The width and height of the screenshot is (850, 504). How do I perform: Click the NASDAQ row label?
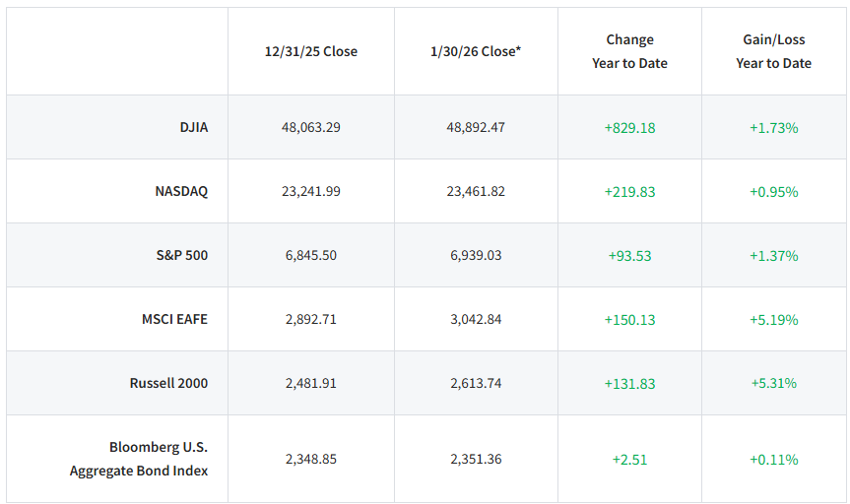181,191
